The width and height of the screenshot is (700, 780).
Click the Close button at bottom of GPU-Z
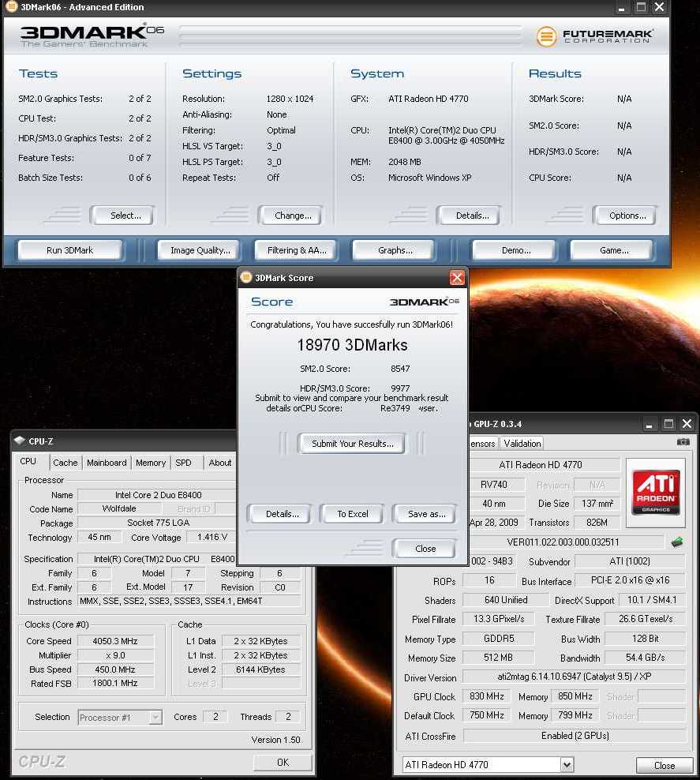click(664, 766)
